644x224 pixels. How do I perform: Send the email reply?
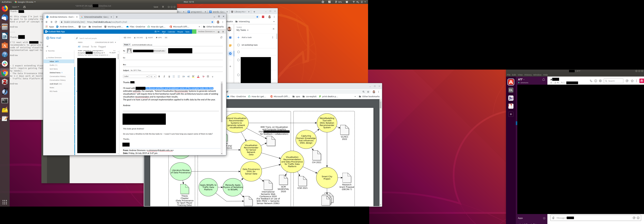tap(128, 38)
